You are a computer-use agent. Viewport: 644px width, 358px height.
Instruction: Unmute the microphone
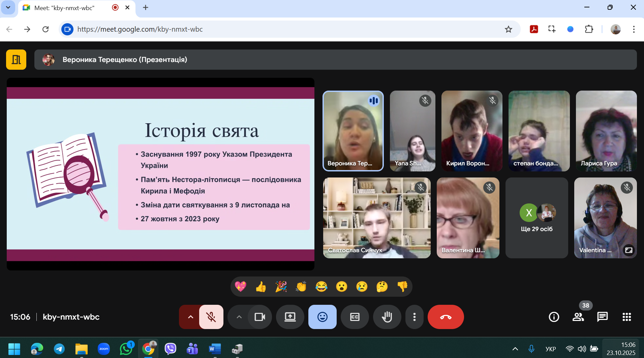coord(211,317)
